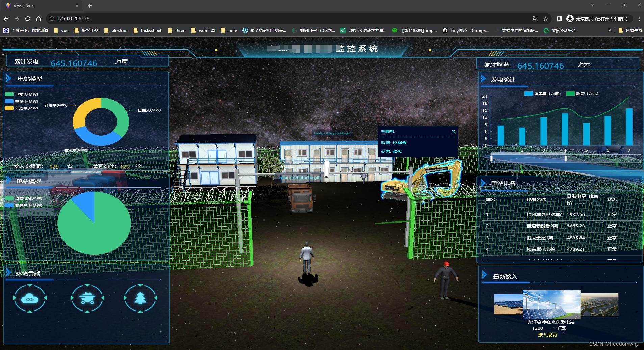
Task: Reload the page with refresh icon
Action: [x=28, y=19]
